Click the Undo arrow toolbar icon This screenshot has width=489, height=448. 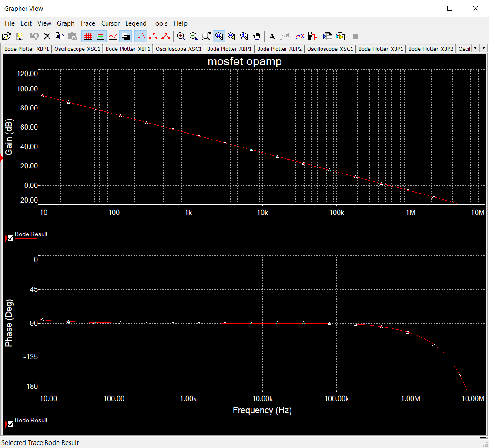coord(34,37)
